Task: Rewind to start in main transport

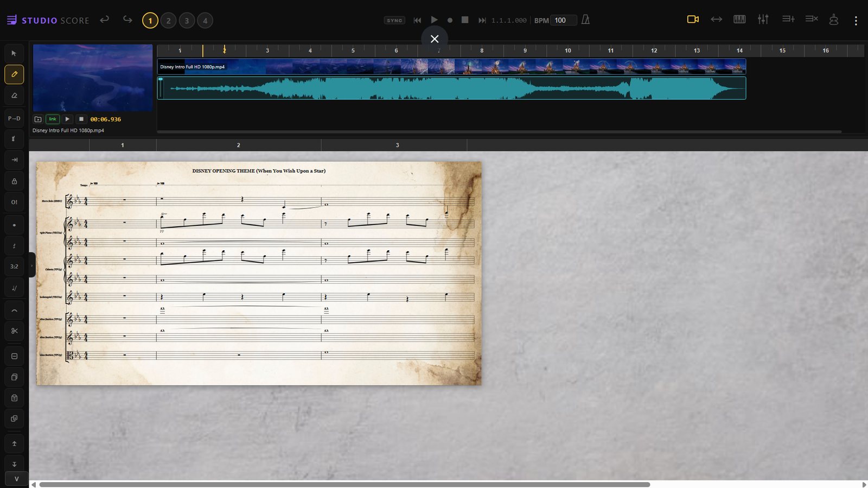Action: [417, 20]
